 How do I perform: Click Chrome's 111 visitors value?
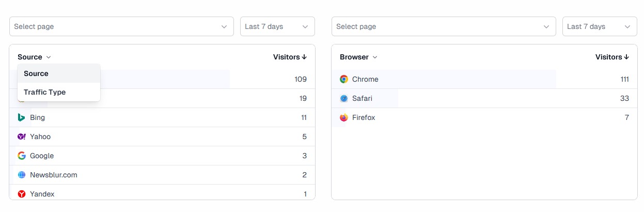click(x=624, y=79)
